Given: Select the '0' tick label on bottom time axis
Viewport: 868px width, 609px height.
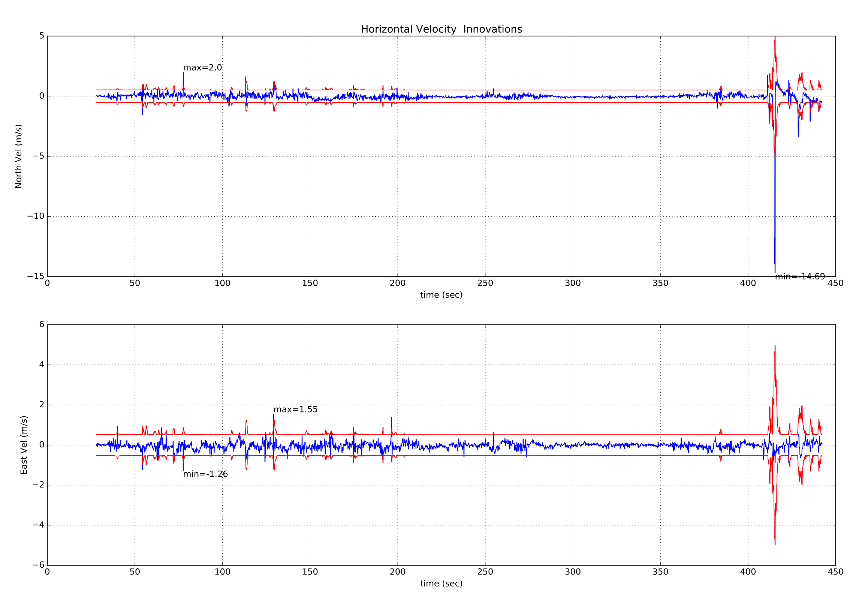Looking at the screenshot, I should point(47,573).
